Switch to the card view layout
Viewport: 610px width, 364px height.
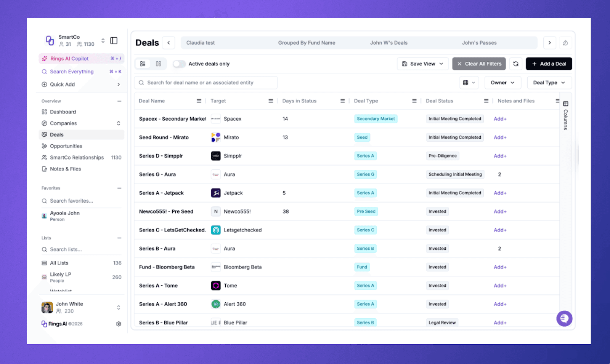click(158, 64)
